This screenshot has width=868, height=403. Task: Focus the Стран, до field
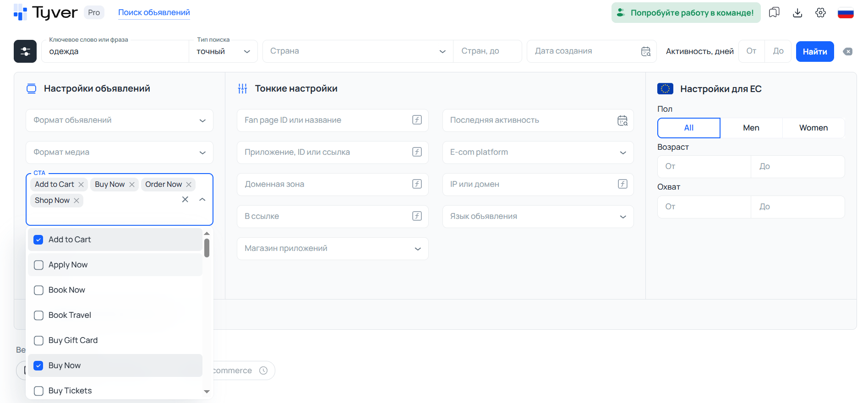(487, 51)
